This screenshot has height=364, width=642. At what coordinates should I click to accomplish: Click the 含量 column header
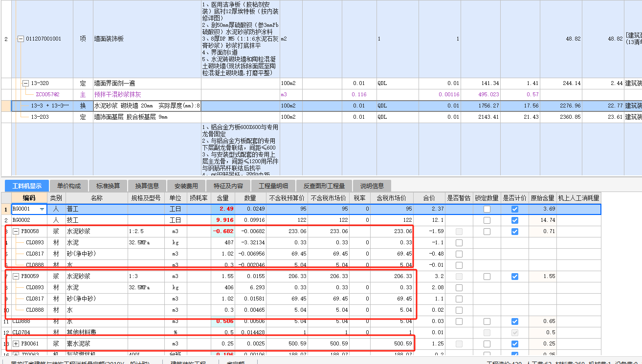pyautogui.click(x=222, y=198)
